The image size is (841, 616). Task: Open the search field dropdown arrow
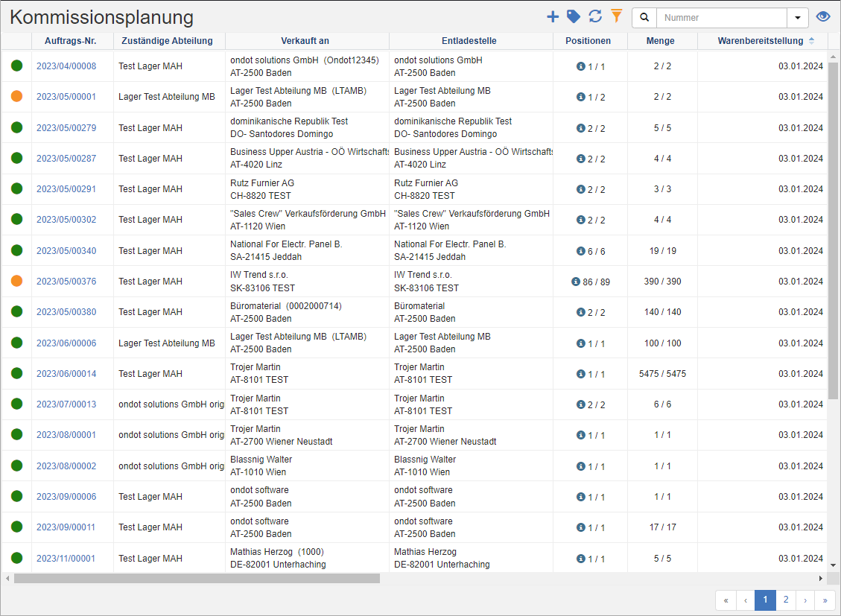pos(798,16)
